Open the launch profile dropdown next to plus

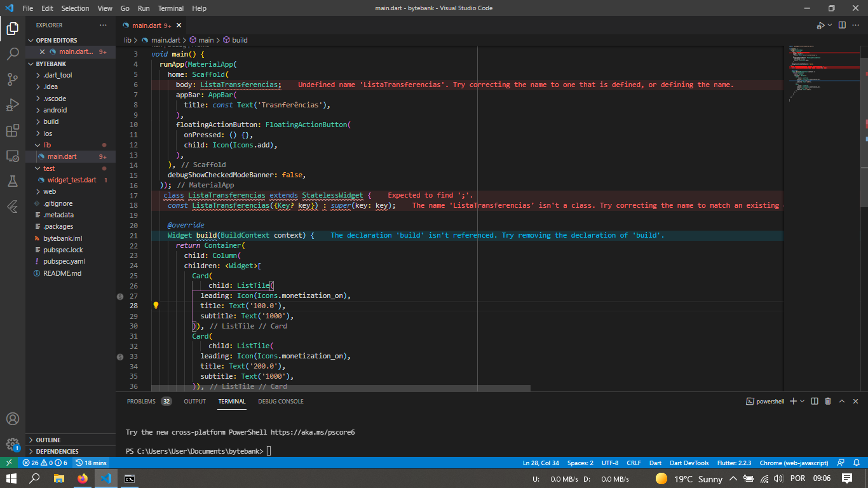point(803,401)
